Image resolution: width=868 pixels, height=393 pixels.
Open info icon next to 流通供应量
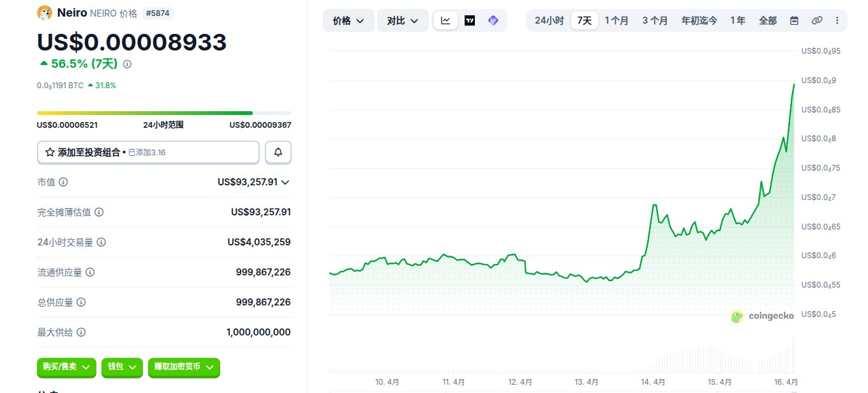(90, 272)
